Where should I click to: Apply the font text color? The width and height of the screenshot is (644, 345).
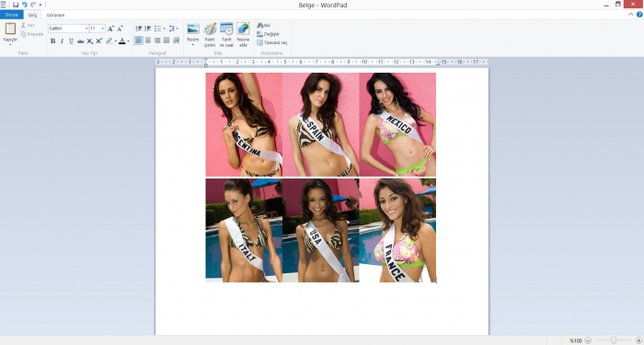[x=122, y=41]
